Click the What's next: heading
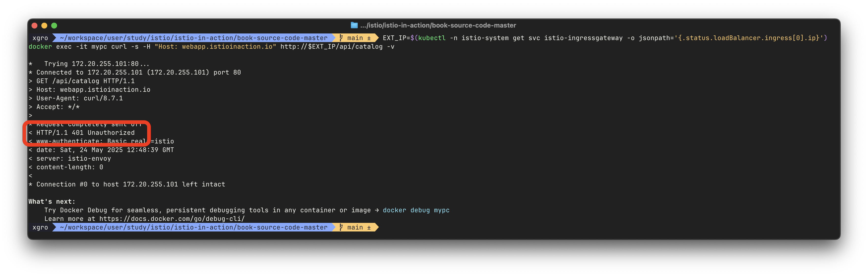This screenshot has width=868, height=276. coord(52,201)
